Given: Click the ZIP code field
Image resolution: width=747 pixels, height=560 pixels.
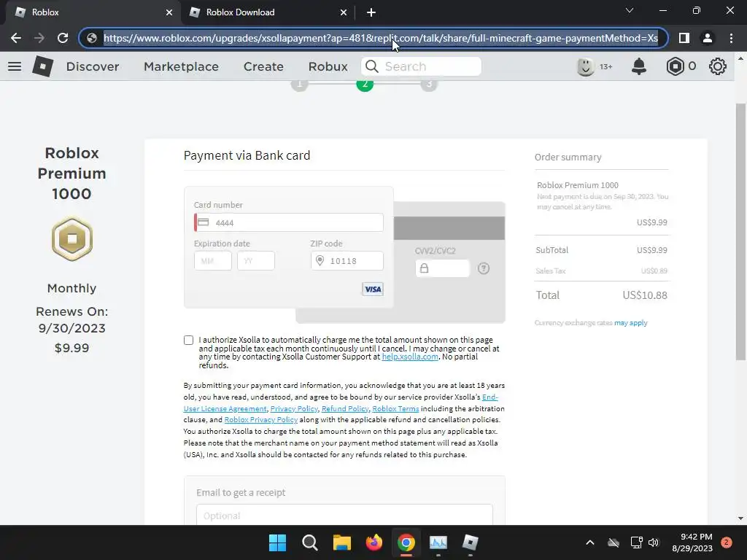Looking at the screenshot, I should coord(347,261).
